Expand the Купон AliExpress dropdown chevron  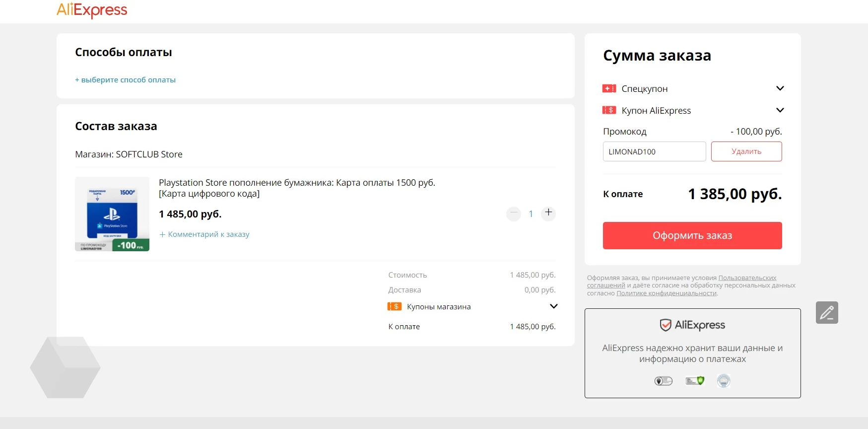[x=780, y=110]
